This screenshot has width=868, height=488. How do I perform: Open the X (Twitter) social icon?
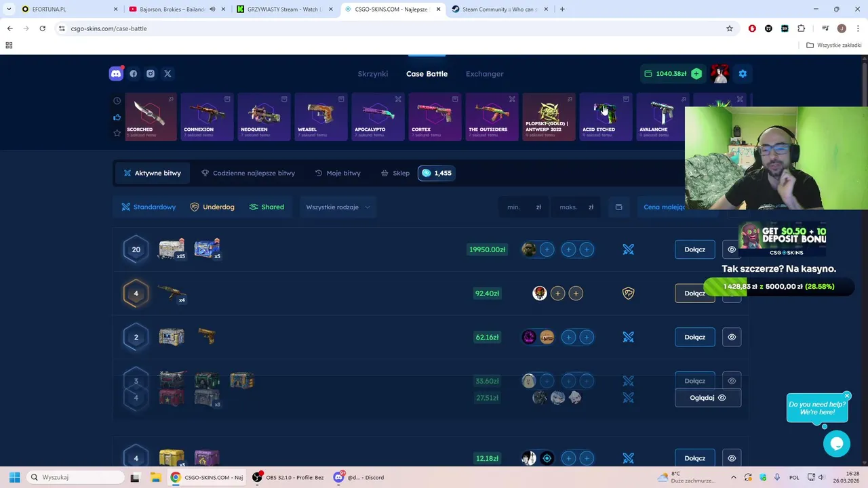click(x=167, y=74)
